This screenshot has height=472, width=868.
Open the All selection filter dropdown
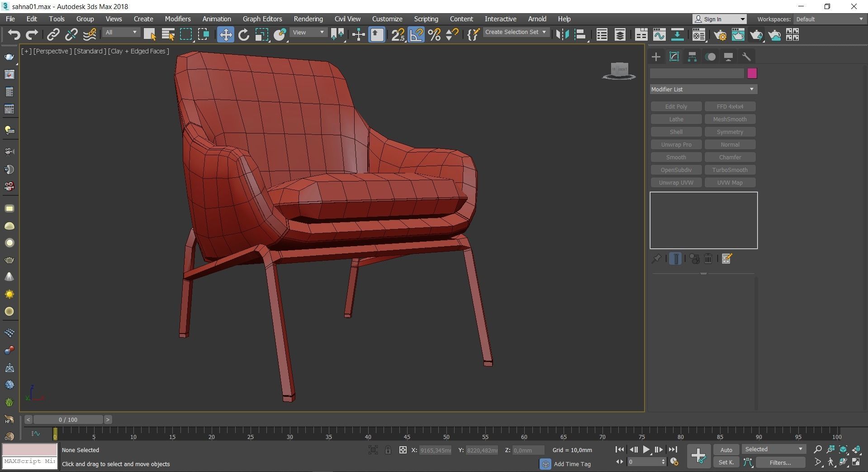(121, 33)
